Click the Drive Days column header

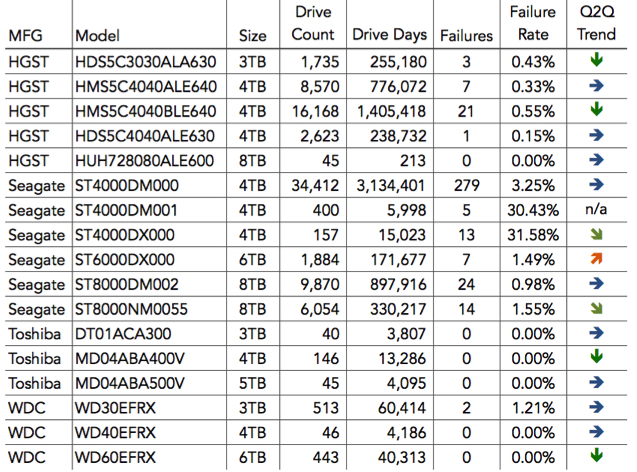point(390,35)
